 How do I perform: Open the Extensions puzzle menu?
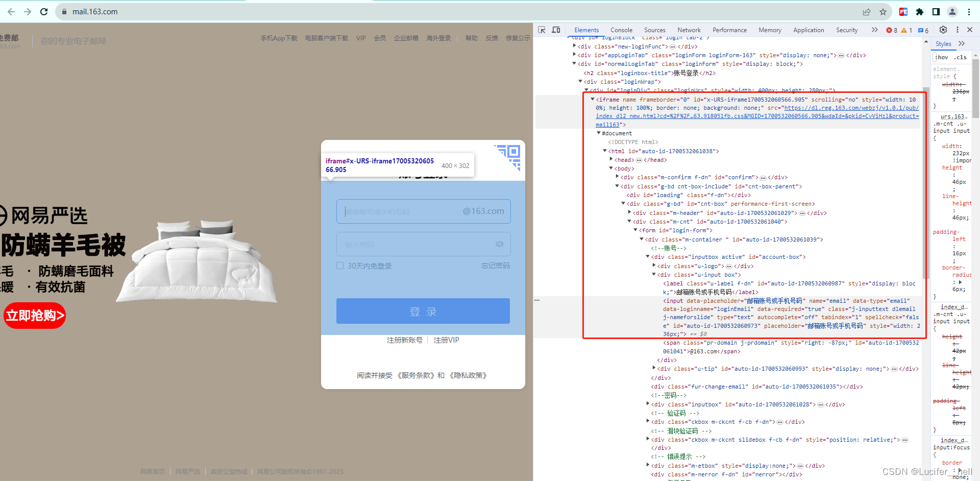[x=920, y=12]
